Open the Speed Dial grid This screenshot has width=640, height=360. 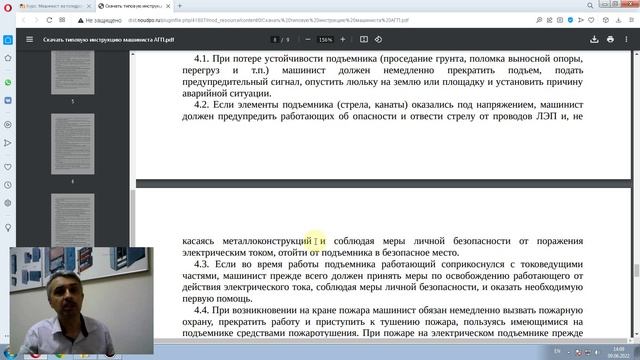click(62, 20)
